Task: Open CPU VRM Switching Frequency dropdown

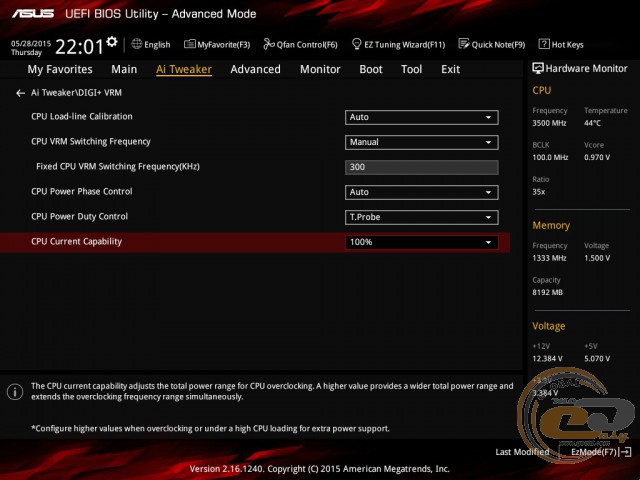Action: tap(421, 142)
